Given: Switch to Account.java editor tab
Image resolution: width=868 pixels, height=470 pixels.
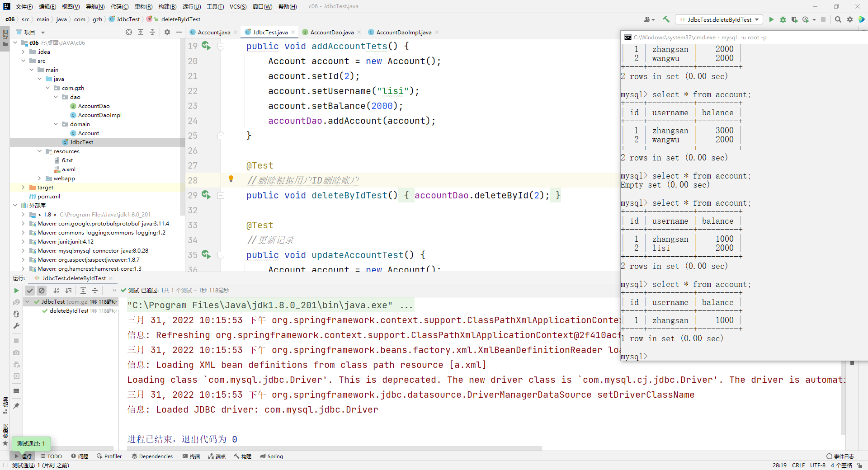Looking at the screenshot, I should pyautogui.click(x=214, y=32).
